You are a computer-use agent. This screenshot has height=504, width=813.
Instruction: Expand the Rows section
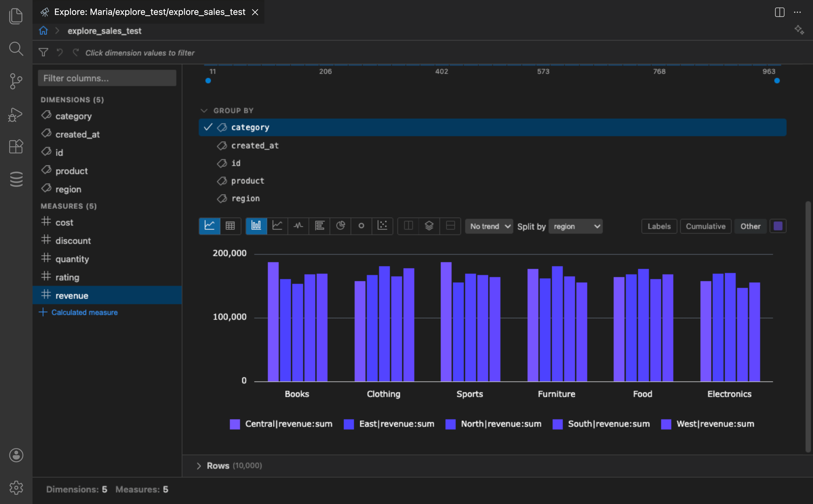click(199, 465)
